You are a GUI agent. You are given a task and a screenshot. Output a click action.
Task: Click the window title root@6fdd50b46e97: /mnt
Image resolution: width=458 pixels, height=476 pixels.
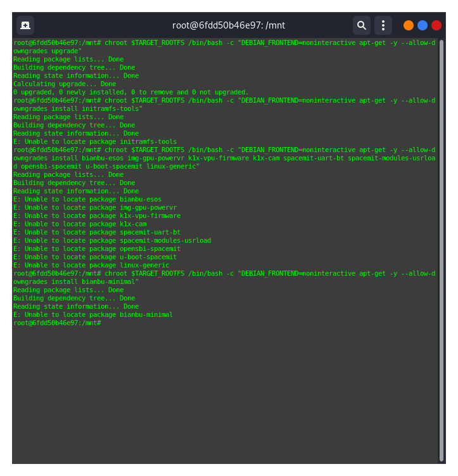pos(229,25)
